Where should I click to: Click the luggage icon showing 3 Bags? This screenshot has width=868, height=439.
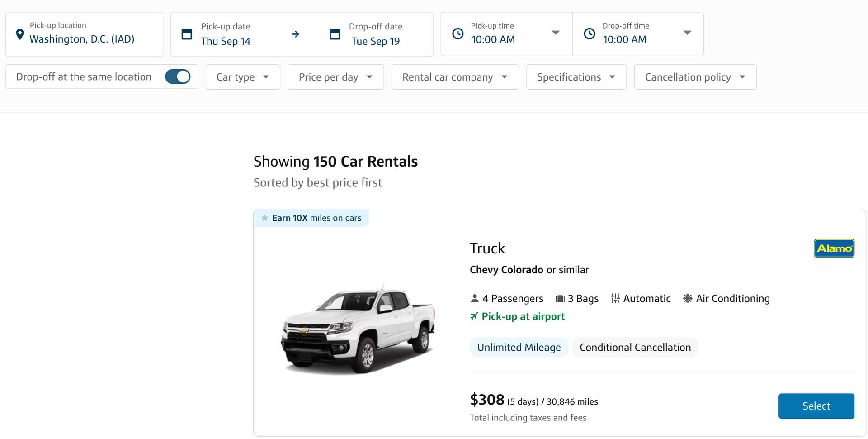tap(560, 298)
